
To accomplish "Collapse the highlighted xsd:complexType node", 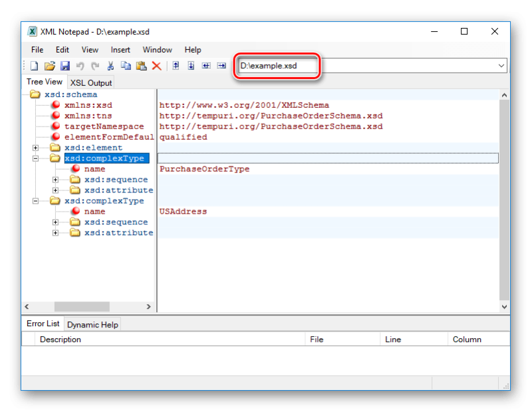I will click(35, 158).
